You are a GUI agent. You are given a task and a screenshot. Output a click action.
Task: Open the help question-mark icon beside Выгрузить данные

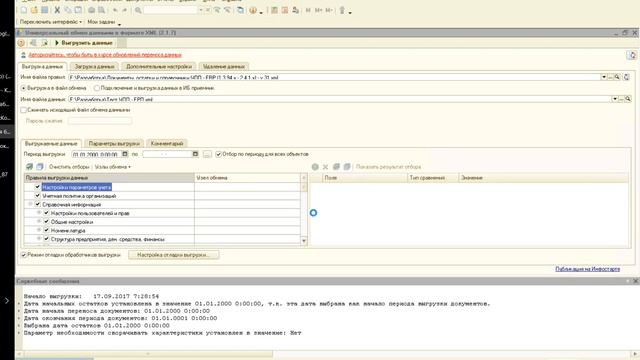coord(21,43)
